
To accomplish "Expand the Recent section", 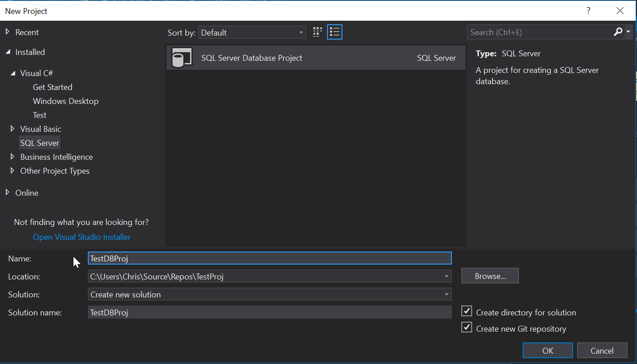I will click(x=7, y=32).
